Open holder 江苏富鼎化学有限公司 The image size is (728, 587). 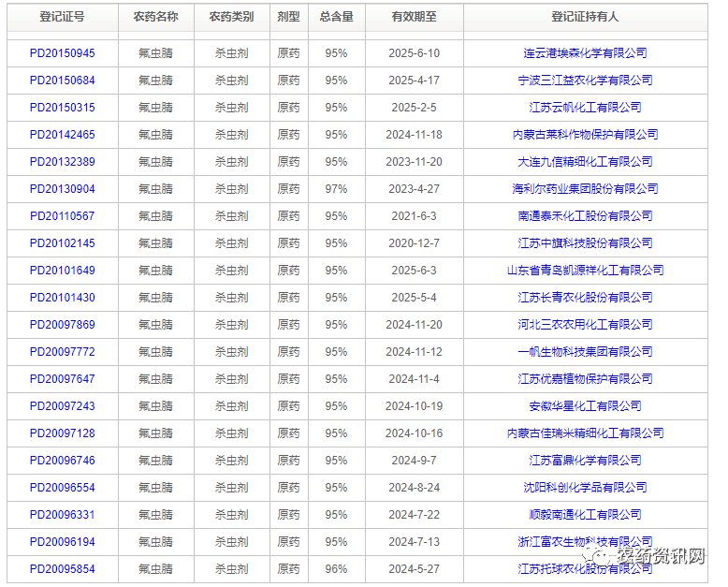click(x=585, y=461)
